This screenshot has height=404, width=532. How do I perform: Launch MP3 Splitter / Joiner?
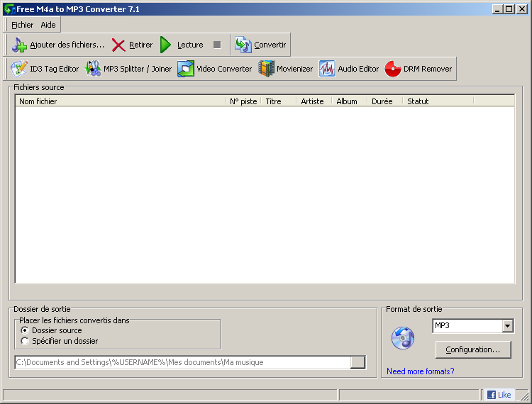click(x=128, y=69)
